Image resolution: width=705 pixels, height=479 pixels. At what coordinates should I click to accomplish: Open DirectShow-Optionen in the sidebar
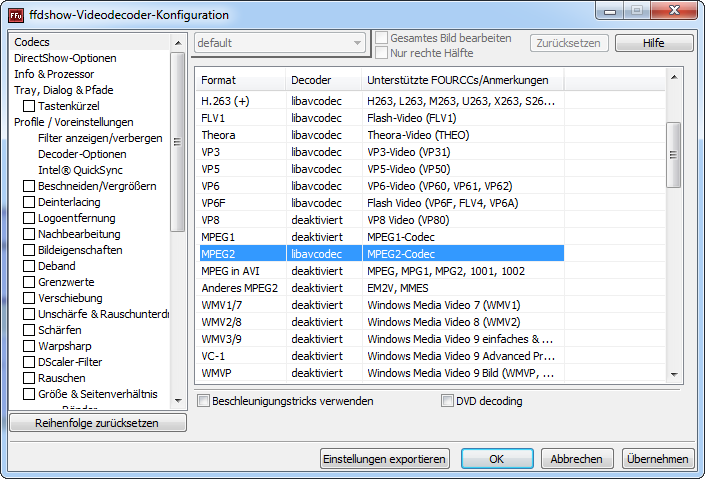coord(65,58)
